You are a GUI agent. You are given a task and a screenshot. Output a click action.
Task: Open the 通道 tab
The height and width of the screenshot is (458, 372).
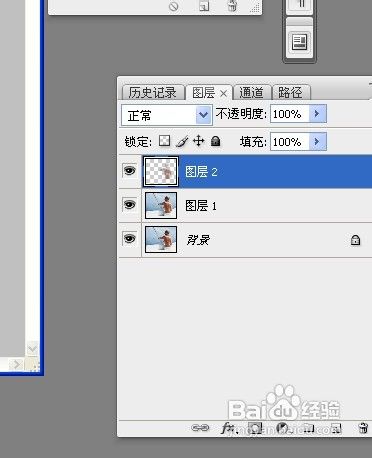(x=251, y=92)
